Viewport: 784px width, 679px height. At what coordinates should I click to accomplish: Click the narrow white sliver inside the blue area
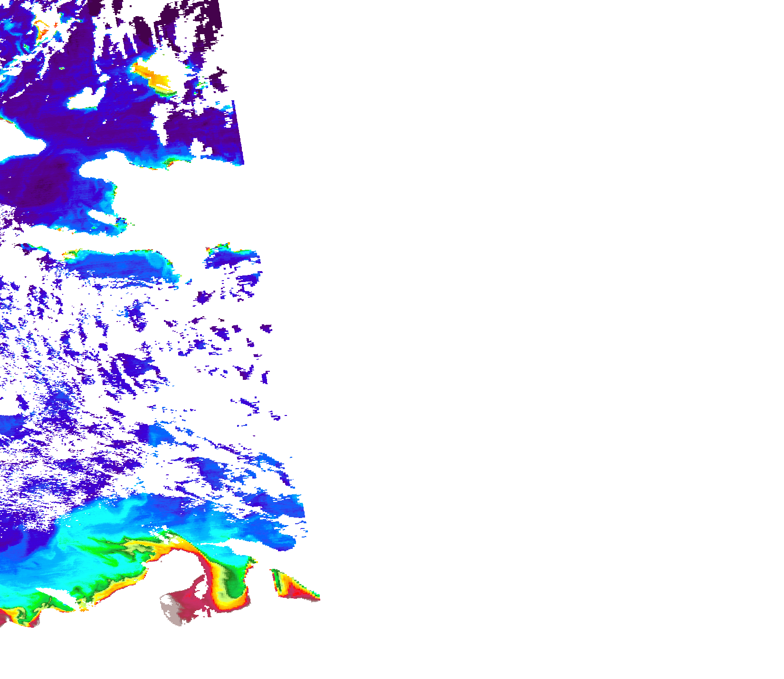(102, 217)
